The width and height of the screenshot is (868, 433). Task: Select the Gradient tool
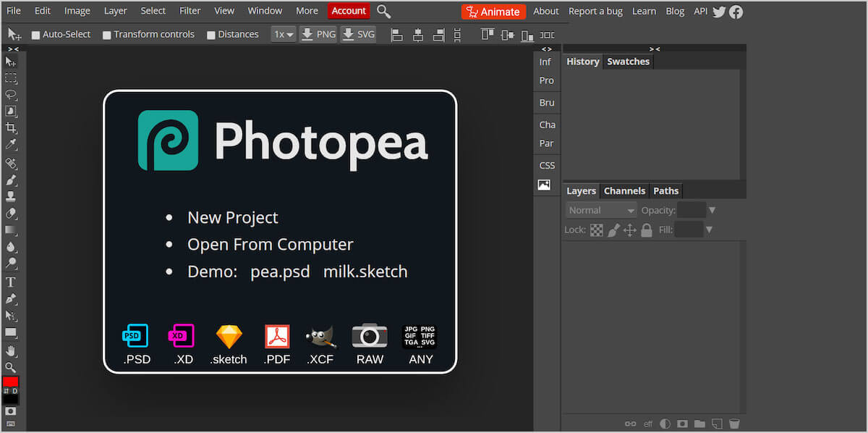pos(11,230)
